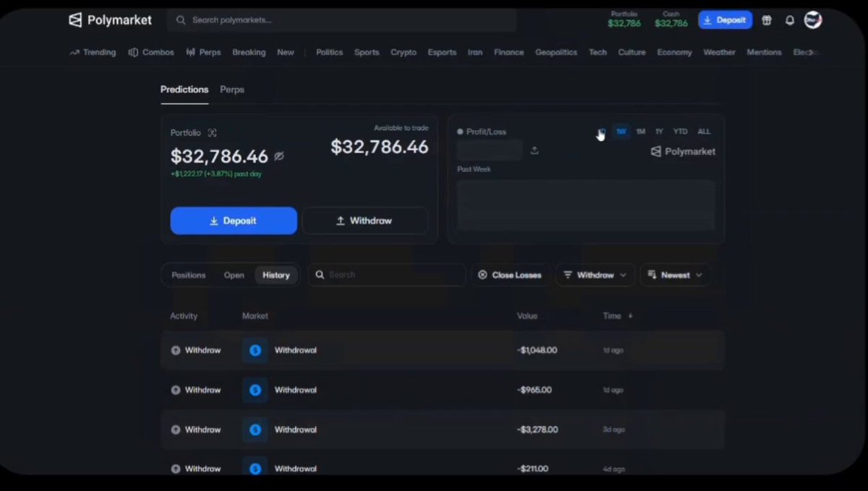Click the scan icon beside the Portfolio label
868x491 pixels.
point(212,132)
